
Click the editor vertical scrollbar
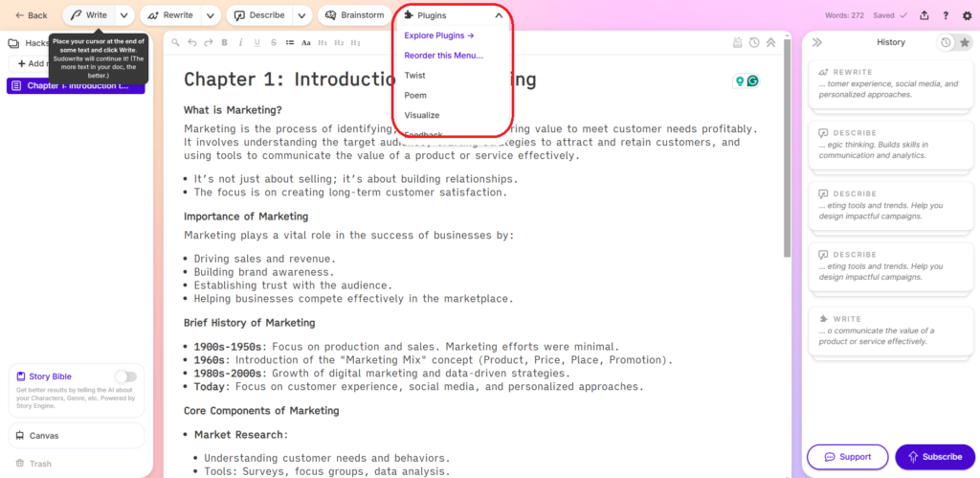787,148
